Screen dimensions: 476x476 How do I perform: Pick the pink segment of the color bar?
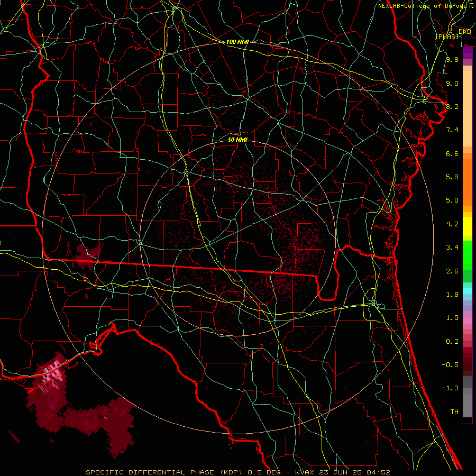pos(467,321)
